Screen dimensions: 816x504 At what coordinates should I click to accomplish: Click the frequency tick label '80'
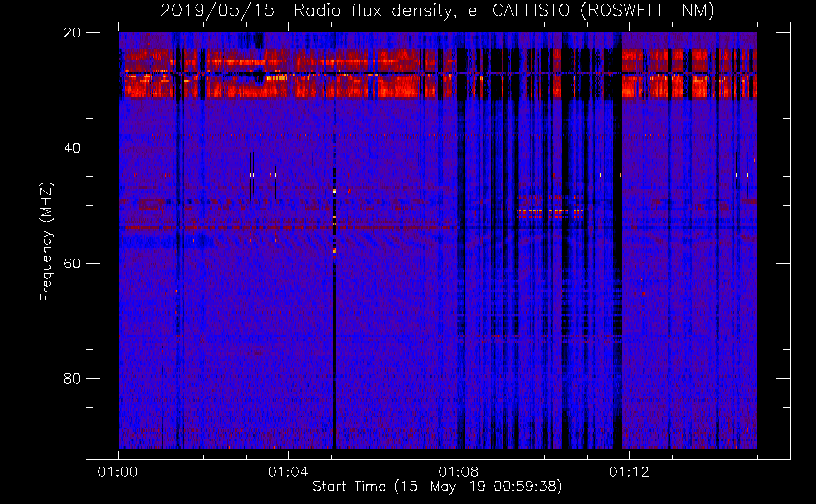tap(72, 379)
